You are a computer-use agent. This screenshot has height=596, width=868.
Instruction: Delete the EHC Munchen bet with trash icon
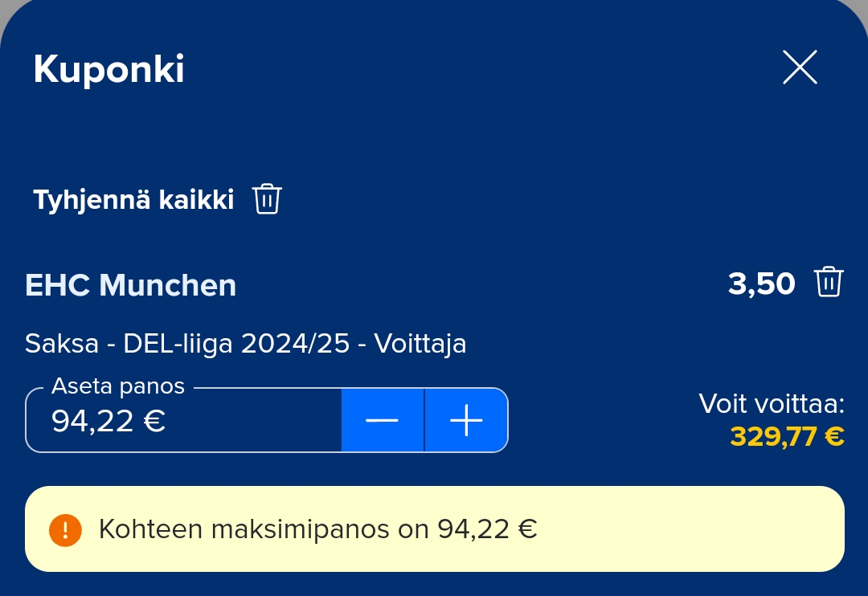(x=829, y=283)
